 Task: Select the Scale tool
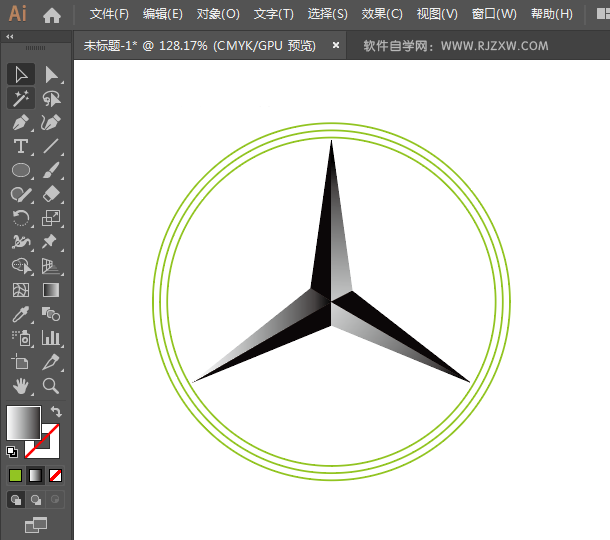[51, 218]
